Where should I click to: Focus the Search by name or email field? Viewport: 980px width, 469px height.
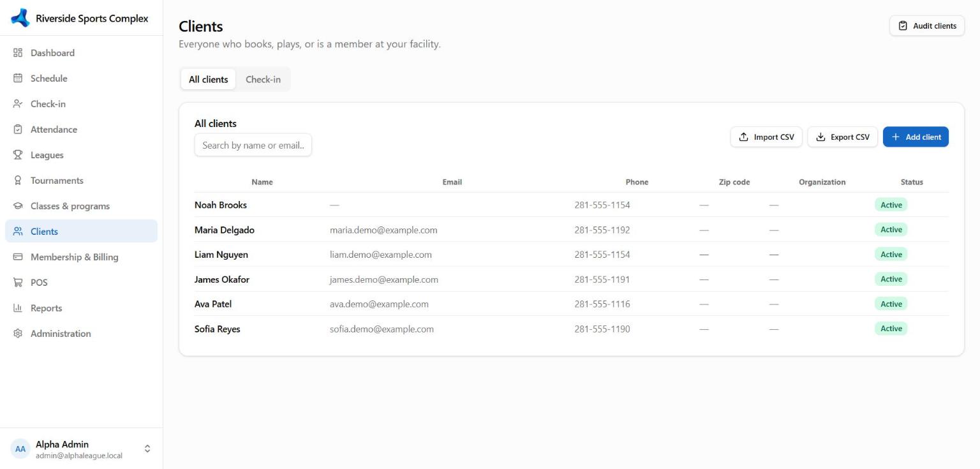[x=253, y=145]
